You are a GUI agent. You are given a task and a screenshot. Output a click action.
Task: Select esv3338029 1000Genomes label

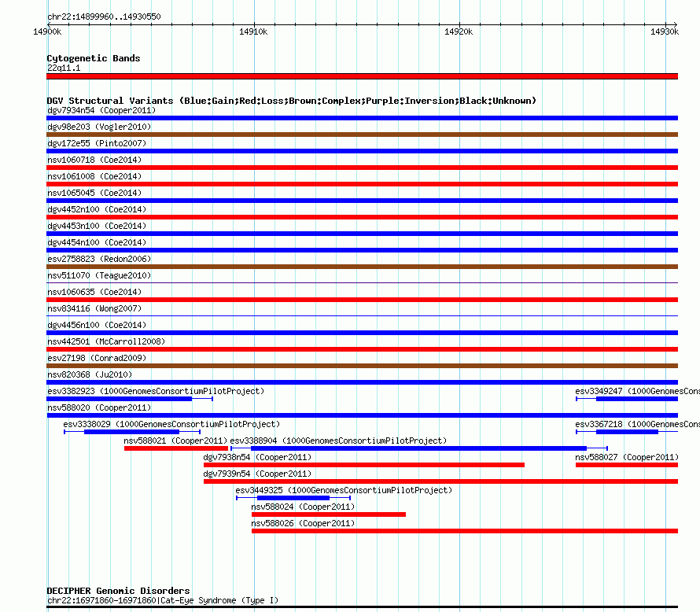(x=171, y=425)
